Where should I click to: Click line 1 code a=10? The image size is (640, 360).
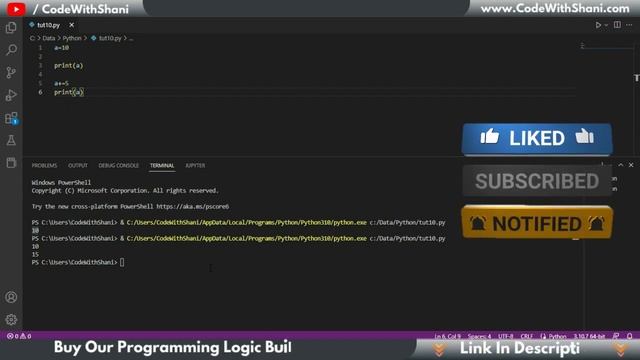click(x=62, y=48)
